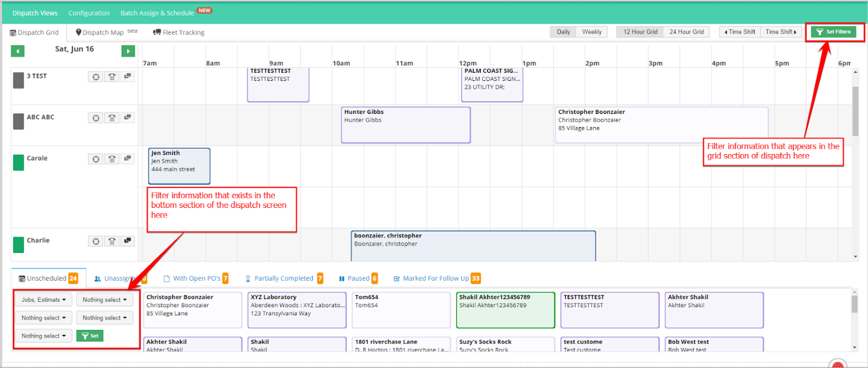Click the locate target icon for 3 TEST
This screenshot has height=368, width=868.
tap(96, 77)
